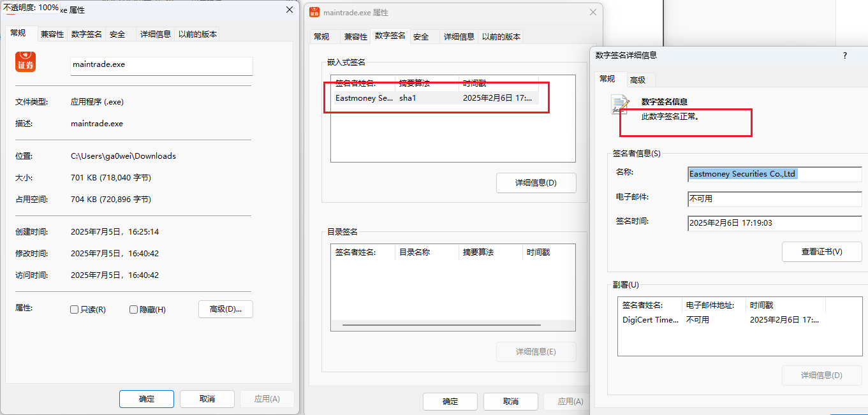Click the 详细信息(E) button under 目录签名
The width and height of the screenshot is (868, 415).
pyautogui.click(x=536, y=352)
